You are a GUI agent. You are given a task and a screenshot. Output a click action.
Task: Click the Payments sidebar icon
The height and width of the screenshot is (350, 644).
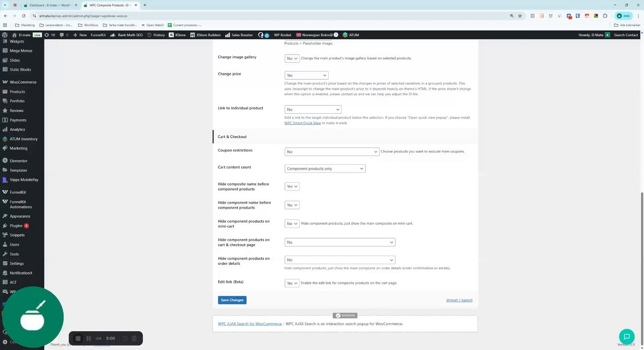(5, 120)
